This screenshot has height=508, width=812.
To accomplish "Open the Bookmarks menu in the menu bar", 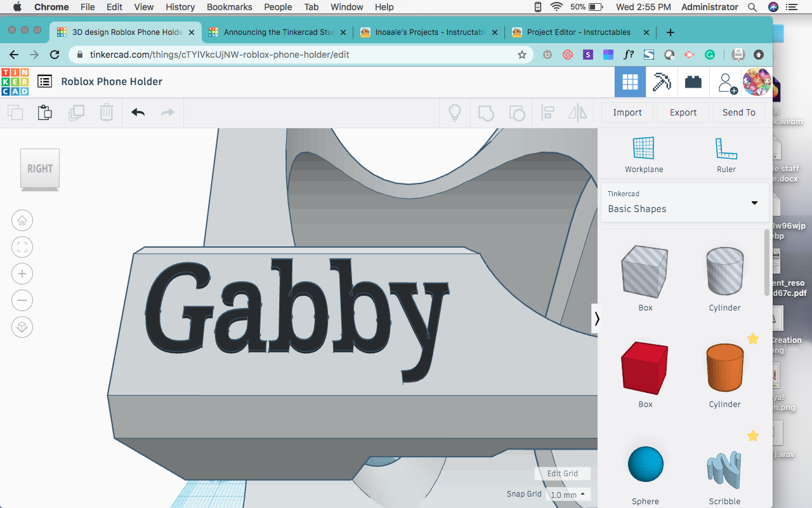I will [x=229, y=7].
